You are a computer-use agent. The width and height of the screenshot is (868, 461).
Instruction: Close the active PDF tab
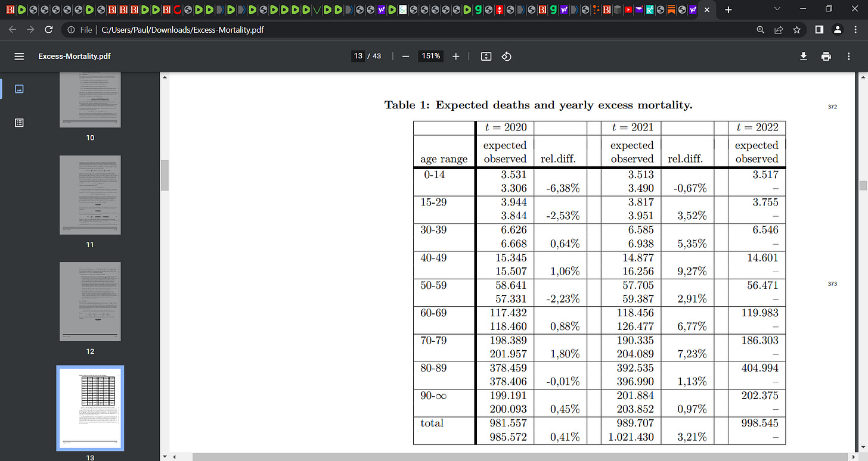(x=706, y=10)
